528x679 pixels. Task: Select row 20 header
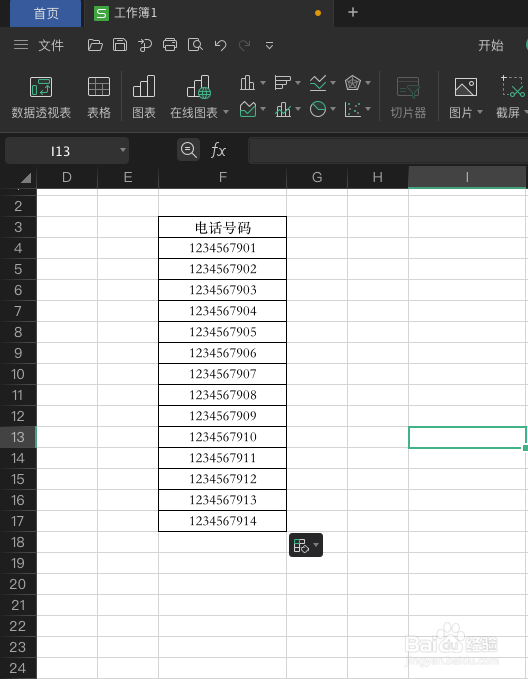pyautogui.click(x=18, y=584)
